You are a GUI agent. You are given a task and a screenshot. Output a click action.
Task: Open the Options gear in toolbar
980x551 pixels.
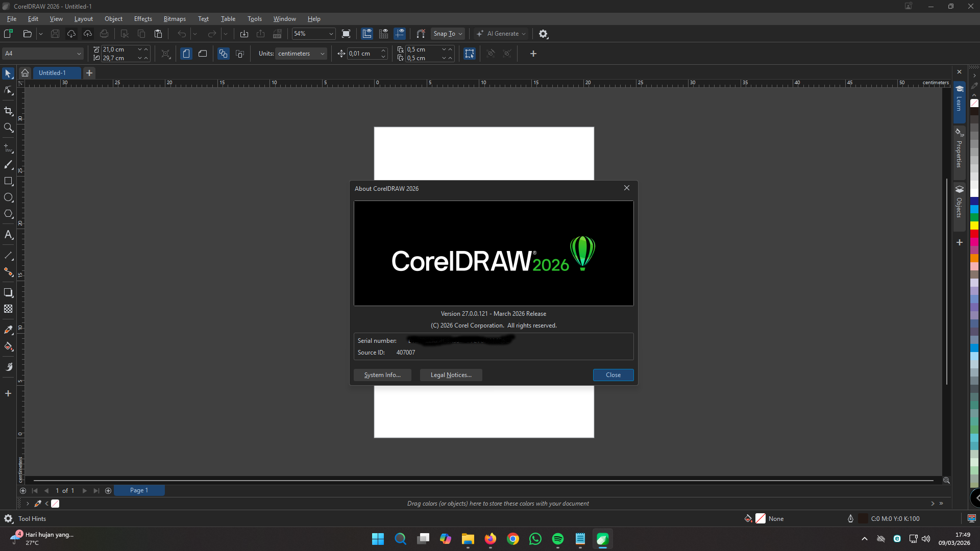click(x=544, y=34)
